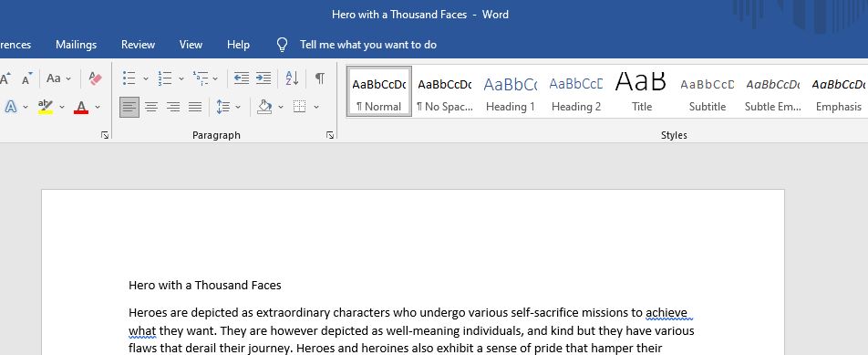Image resolution: width=868 pixels, height=355 pixels.
Task: Click the Multilevel List icon
Action: tap(200, 78)
